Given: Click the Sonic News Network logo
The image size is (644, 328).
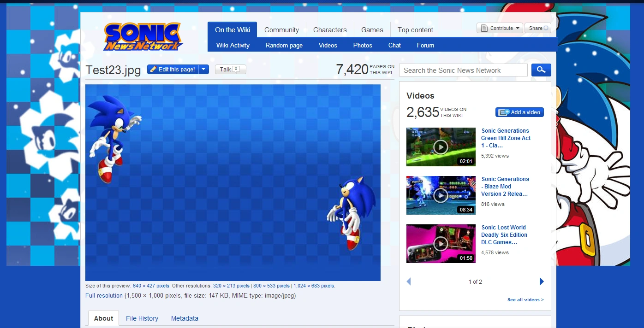Looking at the screenshot, I should click(143, 36).
